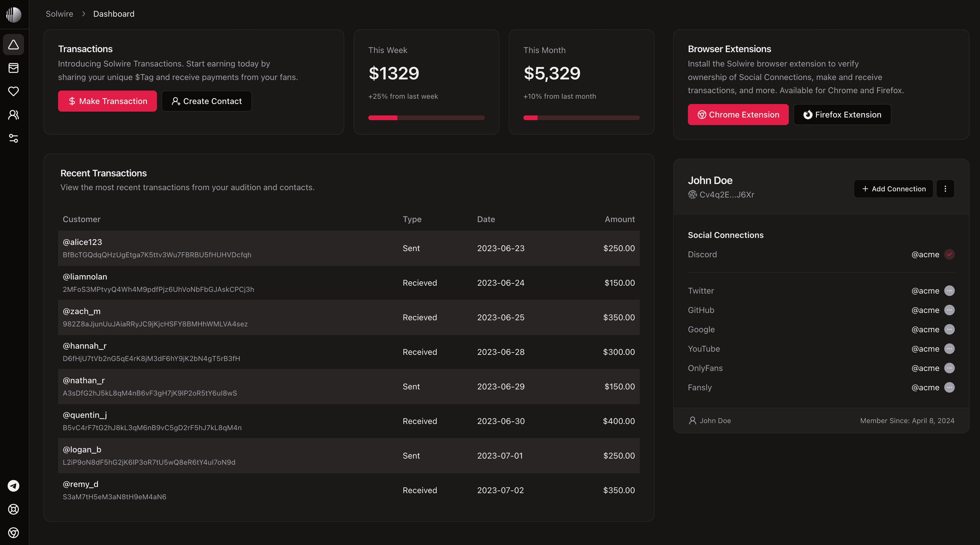The image size is (980, 545).
Task: Open the contacts people icon in sidebar
Action: pyautogui.click(x=14, y=115)
